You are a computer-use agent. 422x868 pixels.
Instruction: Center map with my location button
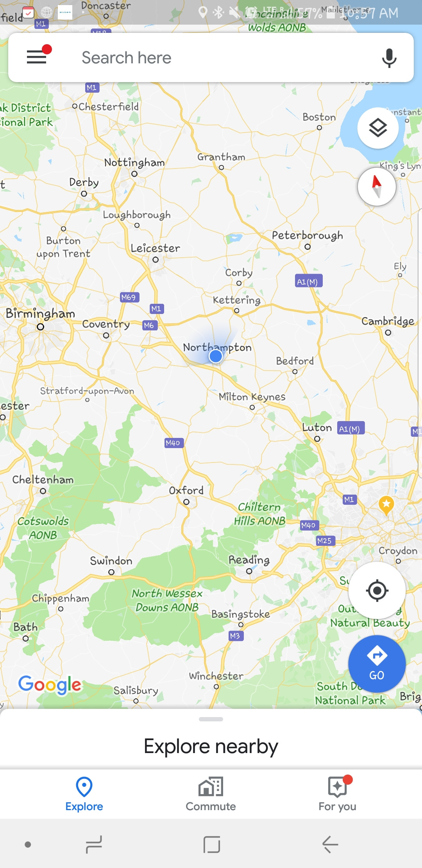point(377,590)
